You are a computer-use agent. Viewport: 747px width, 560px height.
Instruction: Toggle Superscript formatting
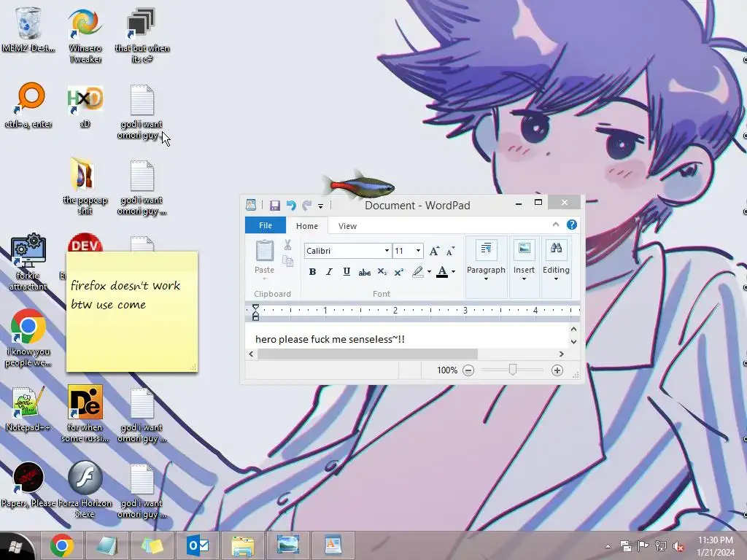pyautogui.click(x=399, y=272)
